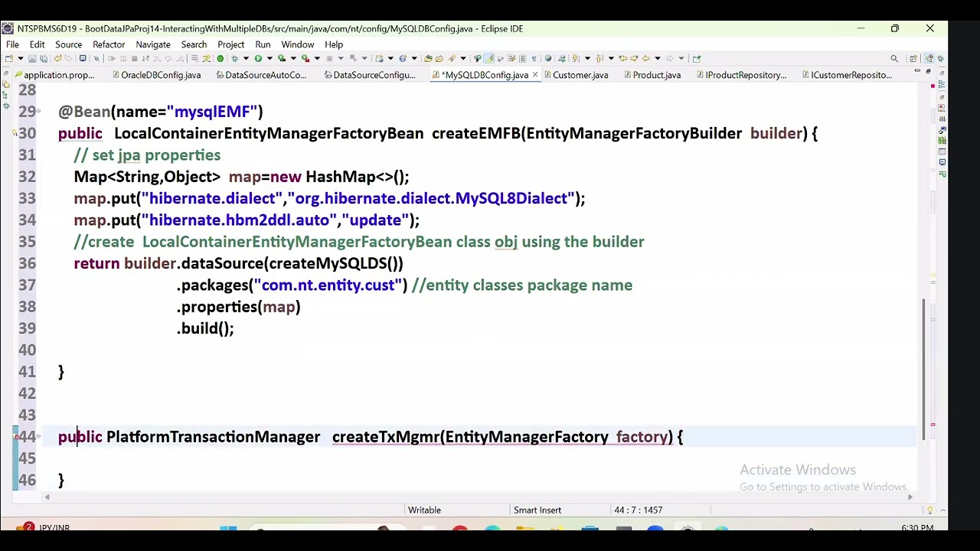Click the Open Type toolbar icon

(x=428, y=58)
